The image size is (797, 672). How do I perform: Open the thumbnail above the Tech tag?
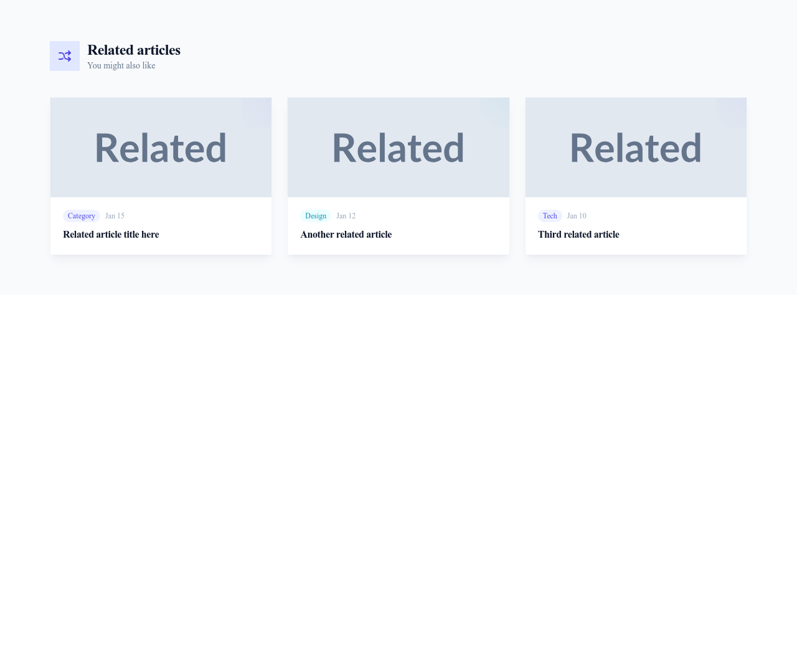coord(636,147)
